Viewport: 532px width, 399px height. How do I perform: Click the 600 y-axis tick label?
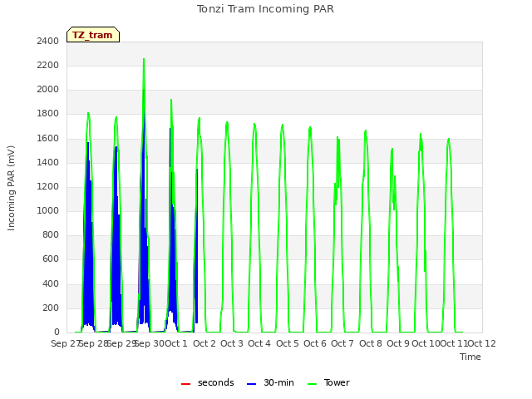coord(51,259)
